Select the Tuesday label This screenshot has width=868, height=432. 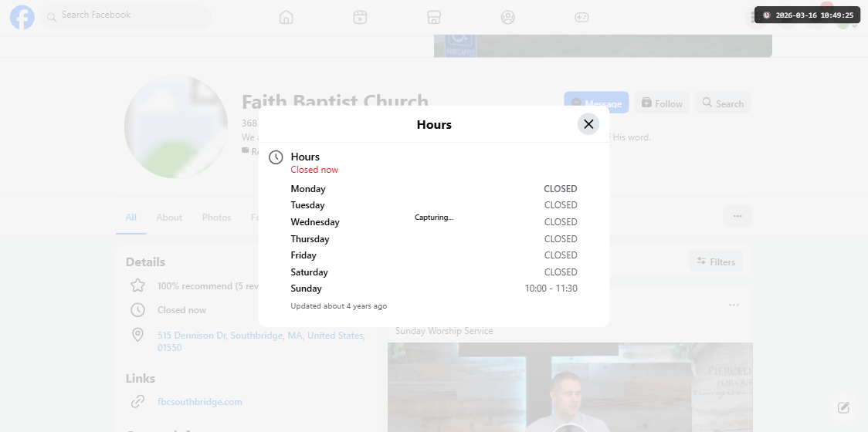point(308,205)
